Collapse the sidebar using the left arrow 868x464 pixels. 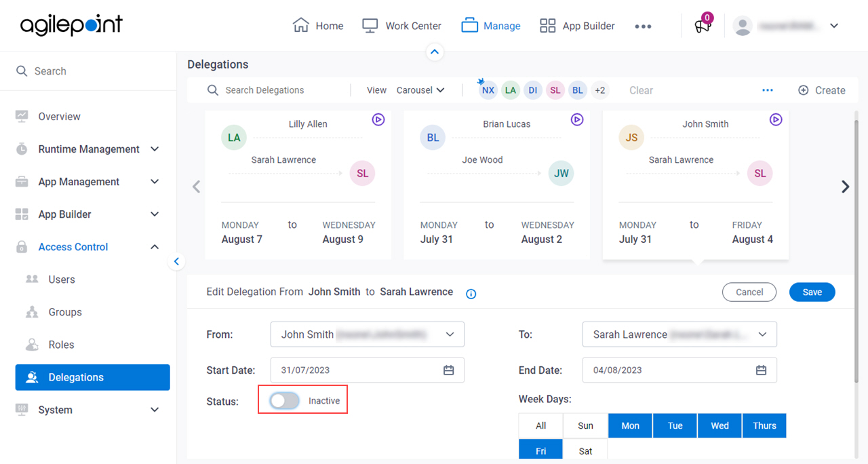176,261
